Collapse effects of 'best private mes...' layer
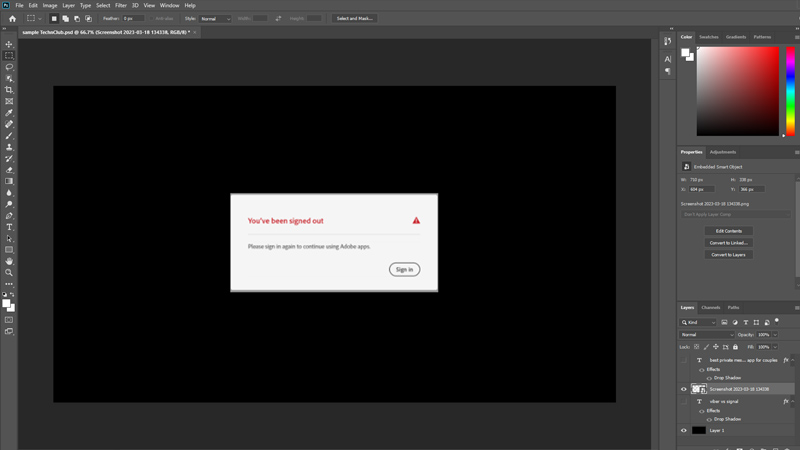Screen dimensions: 800x450 (x=793, y=360)
